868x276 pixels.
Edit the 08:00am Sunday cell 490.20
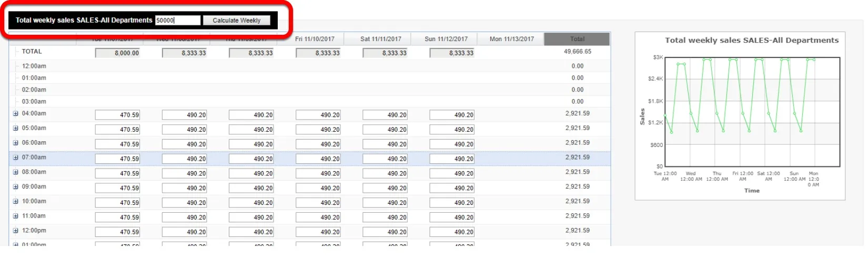point(451,174)
